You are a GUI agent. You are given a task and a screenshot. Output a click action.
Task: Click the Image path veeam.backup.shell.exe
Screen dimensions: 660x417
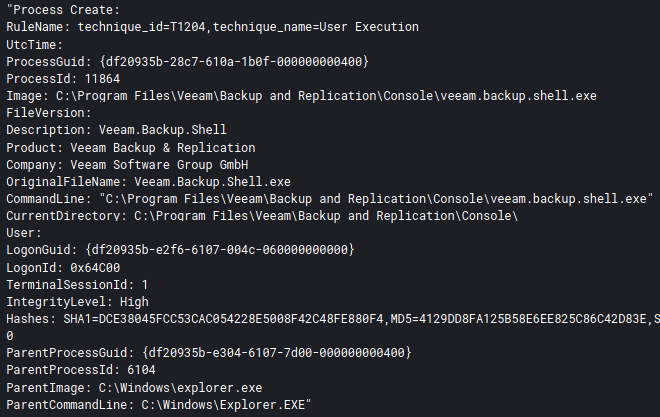[326, 96]
